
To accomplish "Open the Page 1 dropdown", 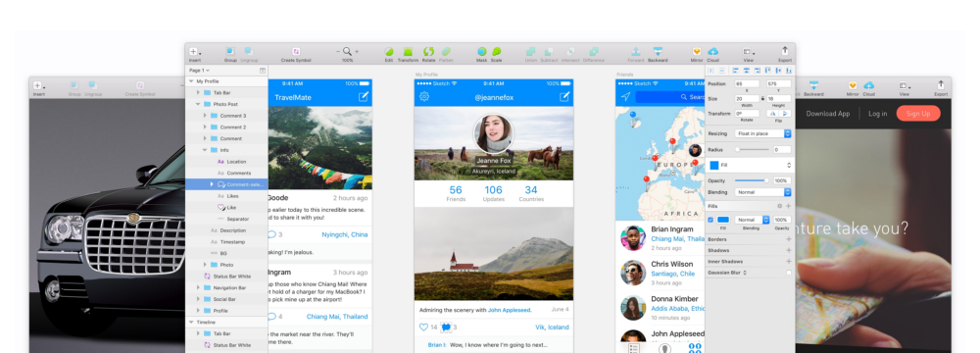I will pyautogui.click(x=199, y=70).
